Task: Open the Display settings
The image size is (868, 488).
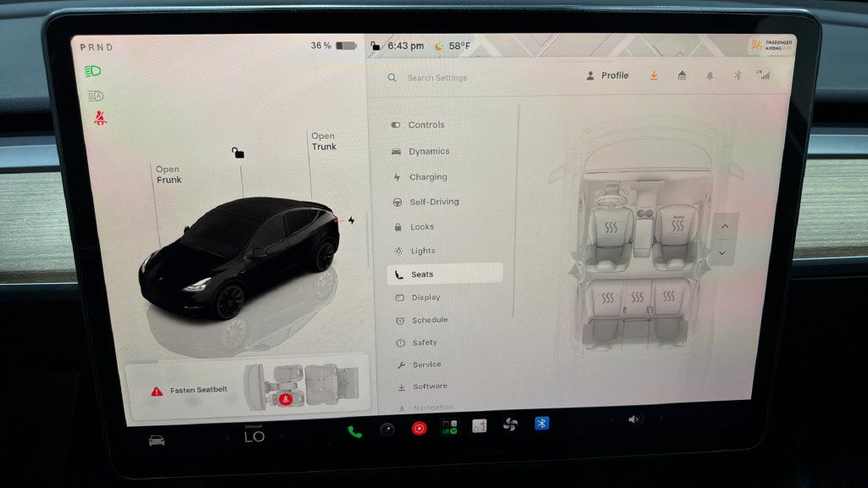Action: [418, 297]
